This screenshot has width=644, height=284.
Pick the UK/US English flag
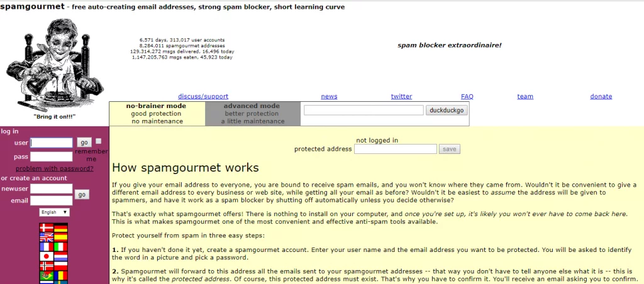[47, 238]
